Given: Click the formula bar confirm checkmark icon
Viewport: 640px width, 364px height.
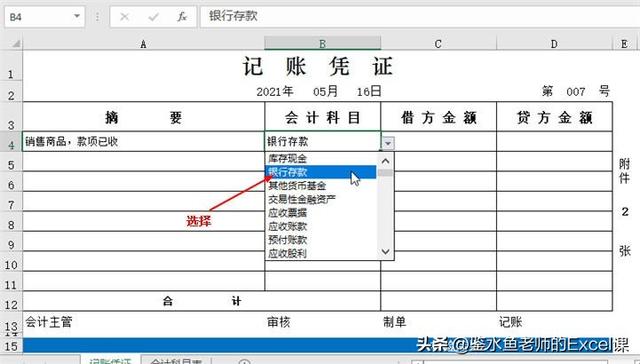Looking at the screenshot, I should [x=153, y=17].
